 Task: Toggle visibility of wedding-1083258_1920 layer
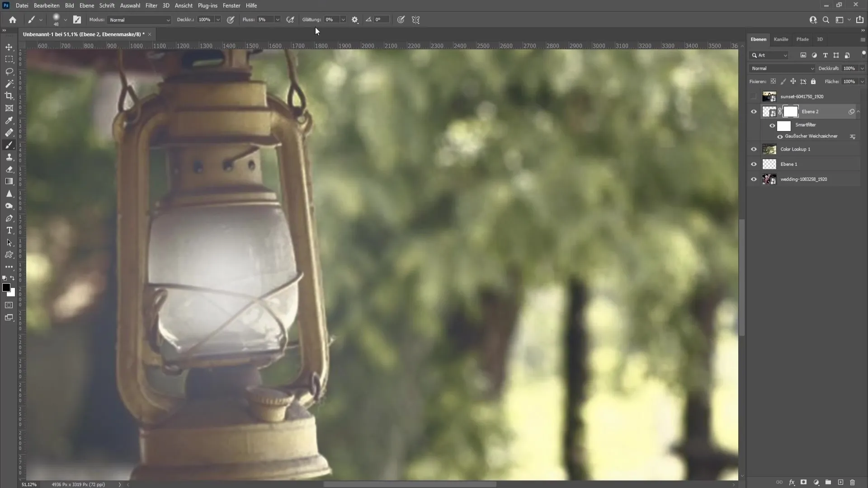(x=754, y=179)
